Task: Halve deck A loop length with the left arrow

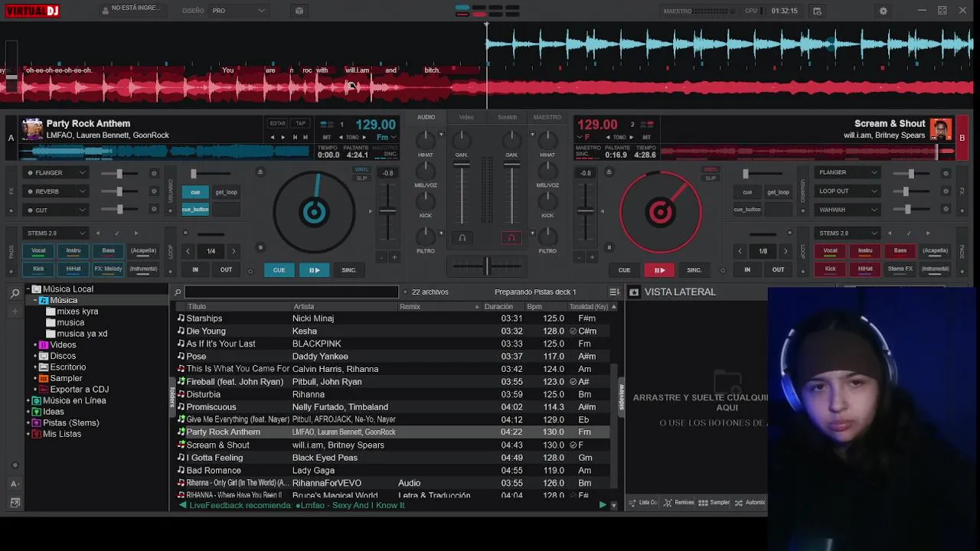Action: [x=188, y=251]
